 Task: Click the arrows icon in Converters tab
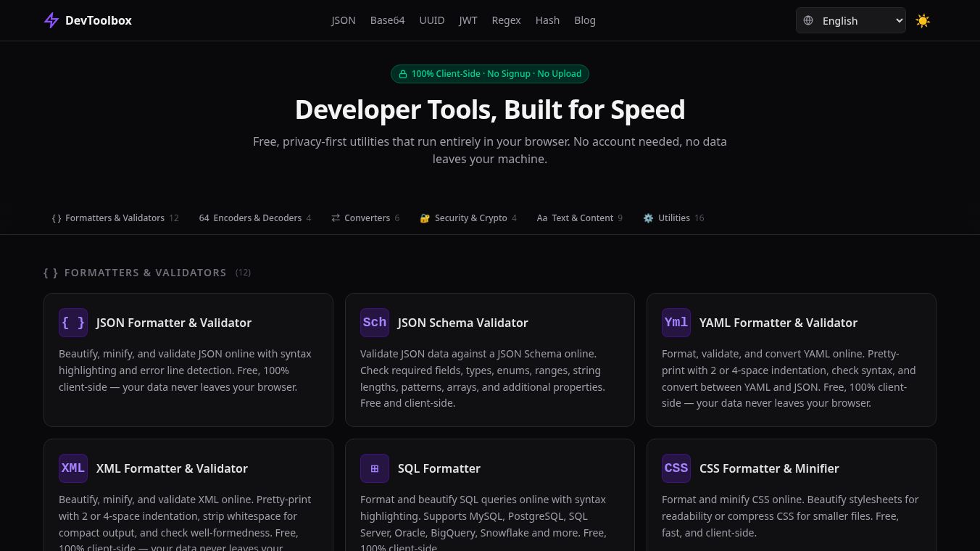point(336,218)
